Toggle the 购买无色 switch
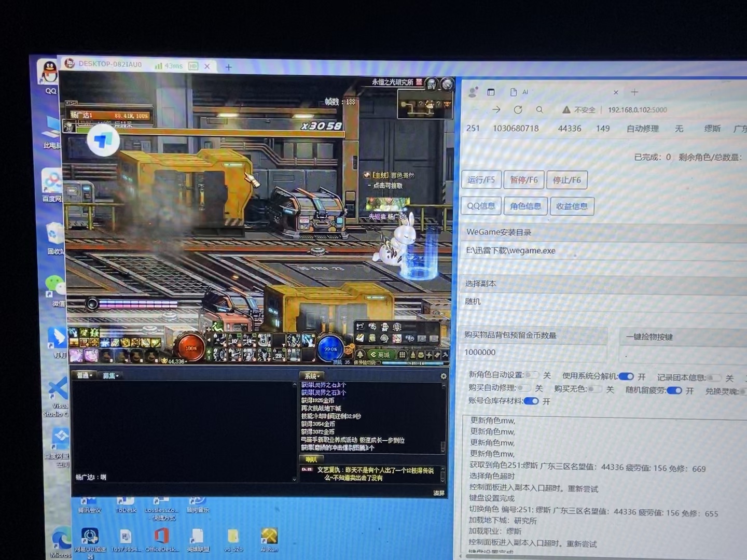This screenshot has width=747, height=560. coord(594,389)
